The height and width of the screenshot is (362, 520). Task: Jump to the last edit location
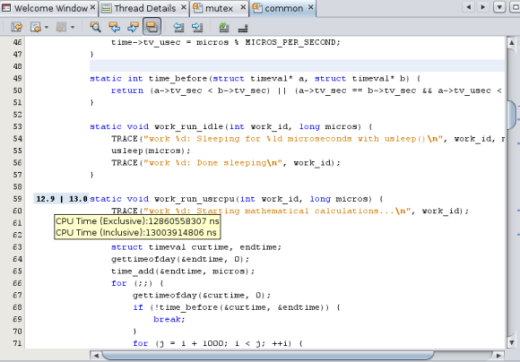click(x=16, y=27)
